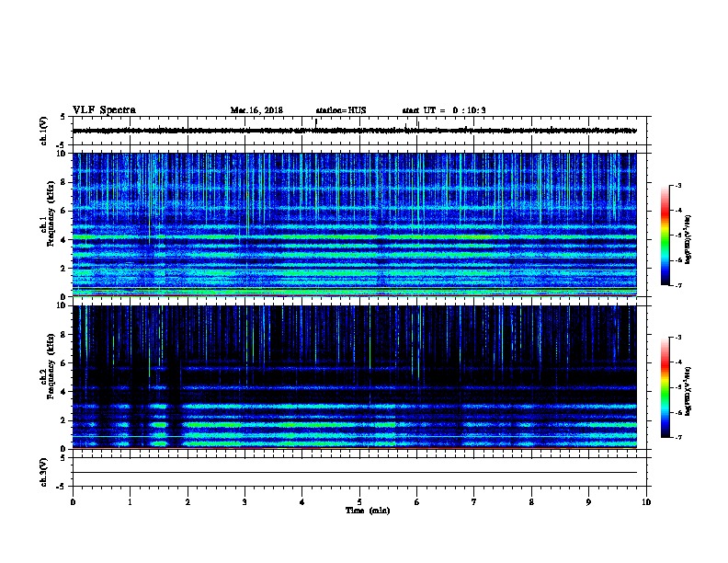The height and width of the screenshot is (563, 728).
Task: Click the "Time (min)" axis title
Action: (368, 511)
